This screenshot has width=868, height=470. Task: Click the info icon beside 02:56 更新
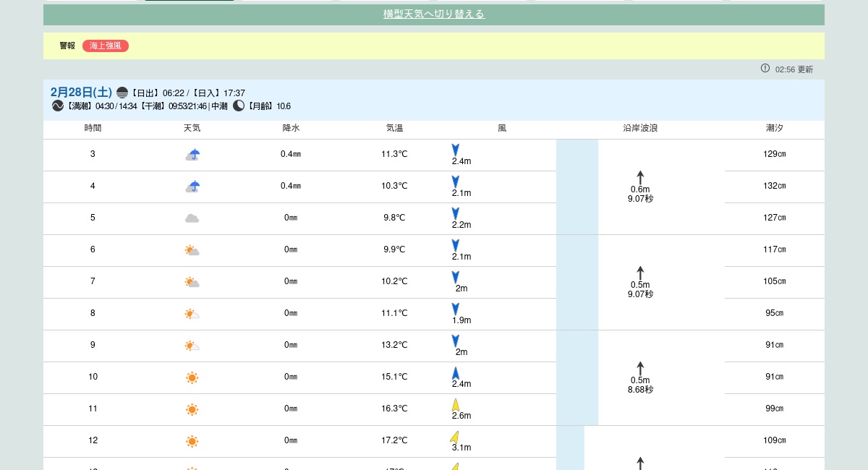(765, 68)
